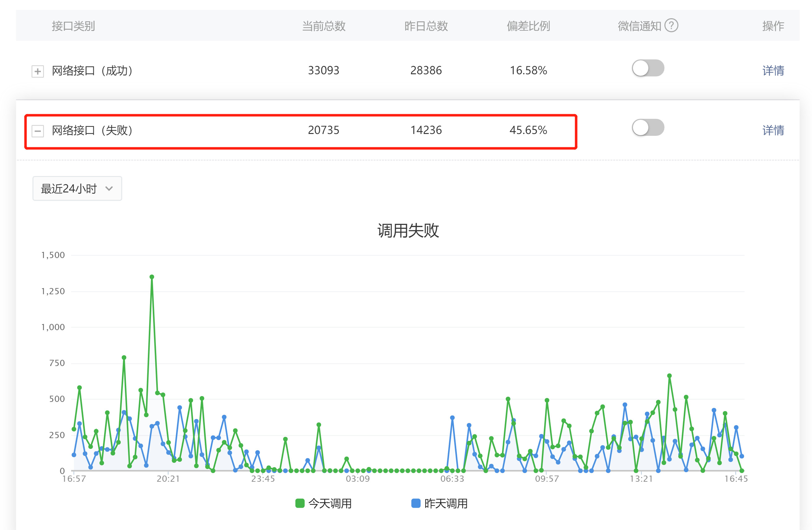Collapse the 网络接口（失败）row minus icon
The image size is (812, 530).
pyautogui.click(x=37, y=131)
